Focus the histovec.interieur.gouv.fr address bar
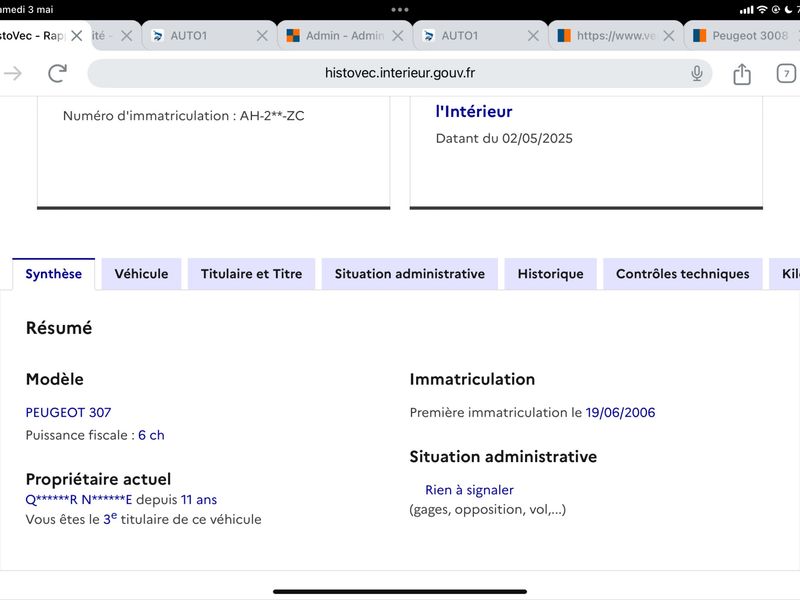The height and width of the screenshot is (600, 800). click(x=399, y=73)
